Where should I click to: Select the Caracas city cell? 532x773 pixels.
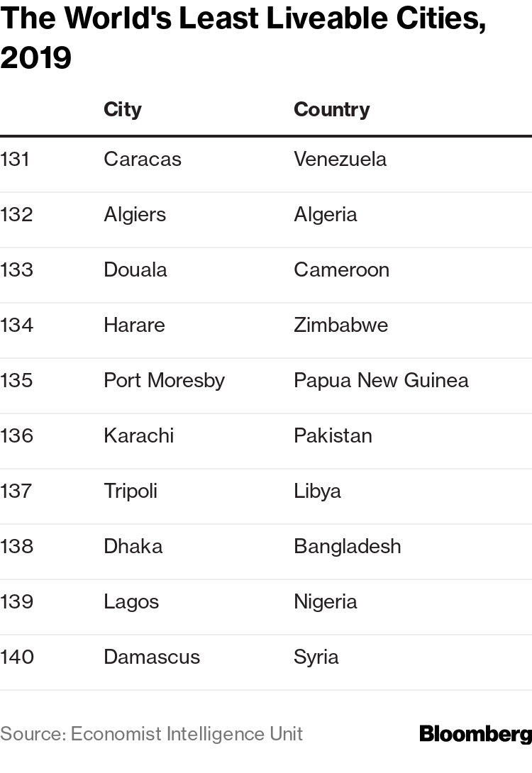click(143, 160)
